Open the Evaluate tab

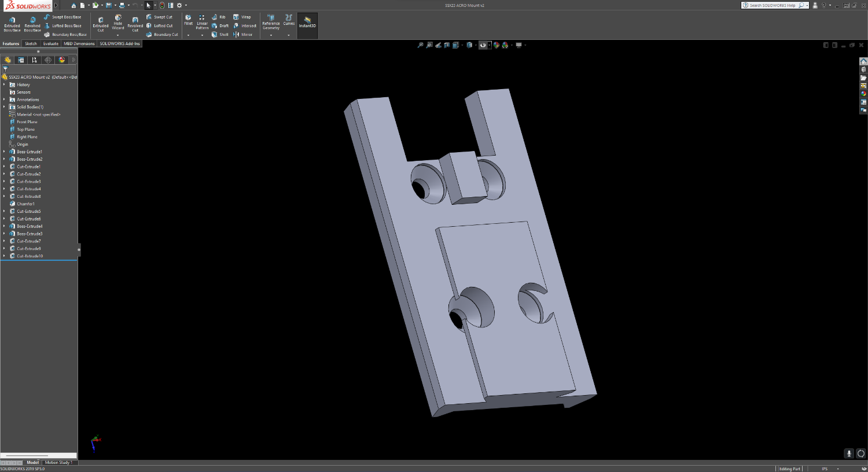[x=51, y=44]
